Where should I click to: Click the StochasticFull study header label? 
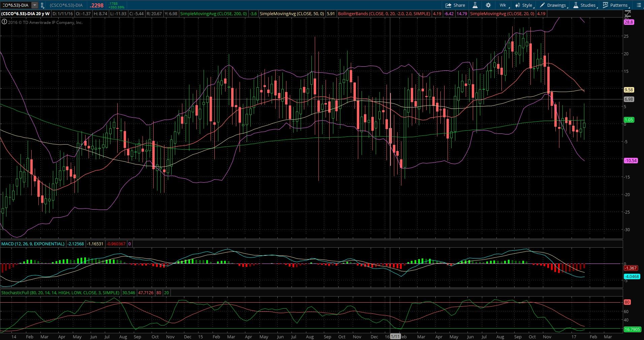[x=60, y=292]
